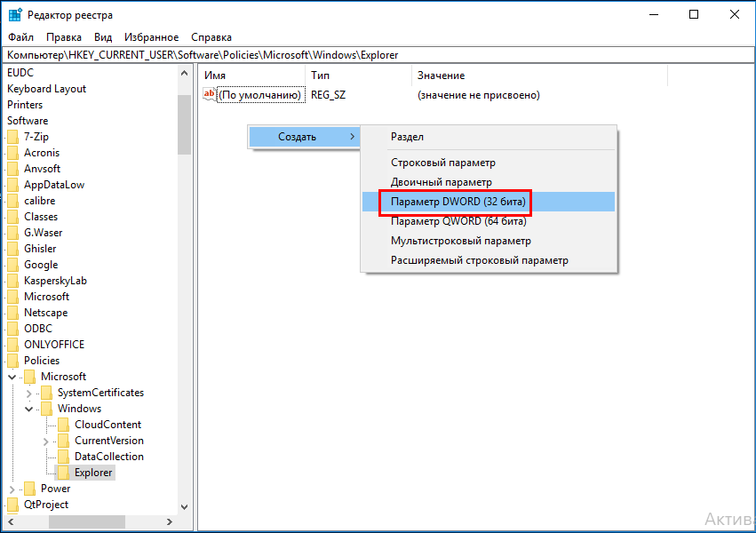
Task: Expand the SystemCertificates node
Action: (x=29, y=394)
